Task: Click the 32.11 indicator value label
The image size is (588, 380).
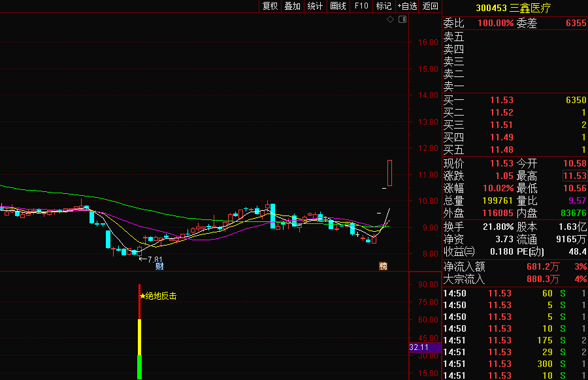Action: pyautogui.click(x=417, y=347)
